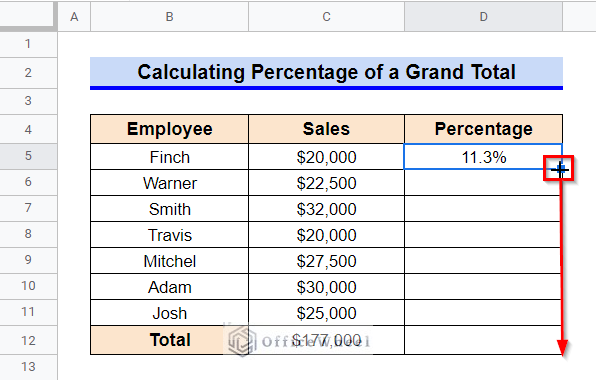
Task: Click the empty percentage cell for Josh
Action: point(483,313)
